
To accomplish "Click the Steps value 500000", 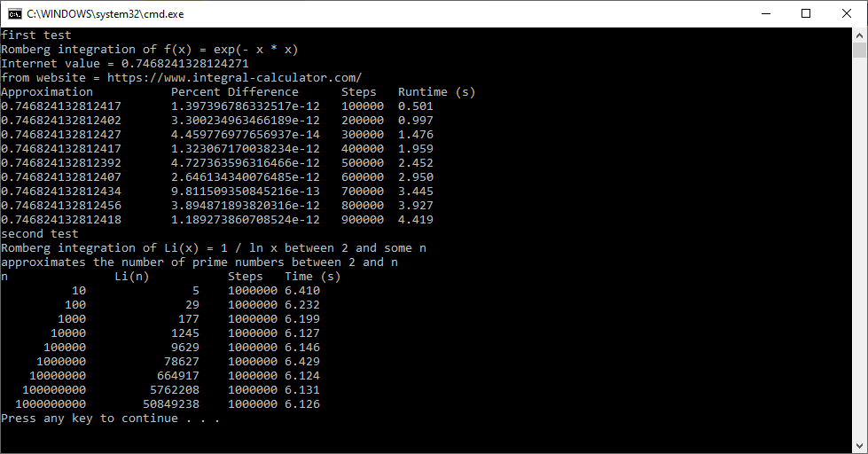I will click(362, 163).
